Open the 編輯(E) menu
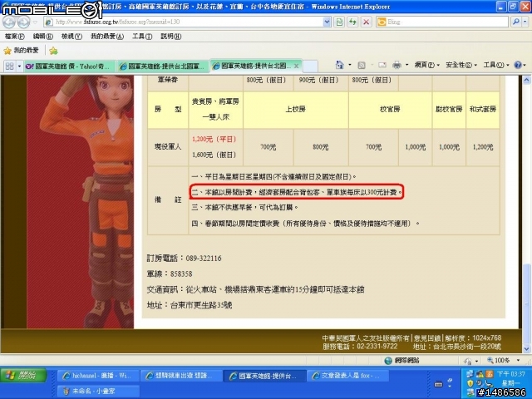 [42, 37]
